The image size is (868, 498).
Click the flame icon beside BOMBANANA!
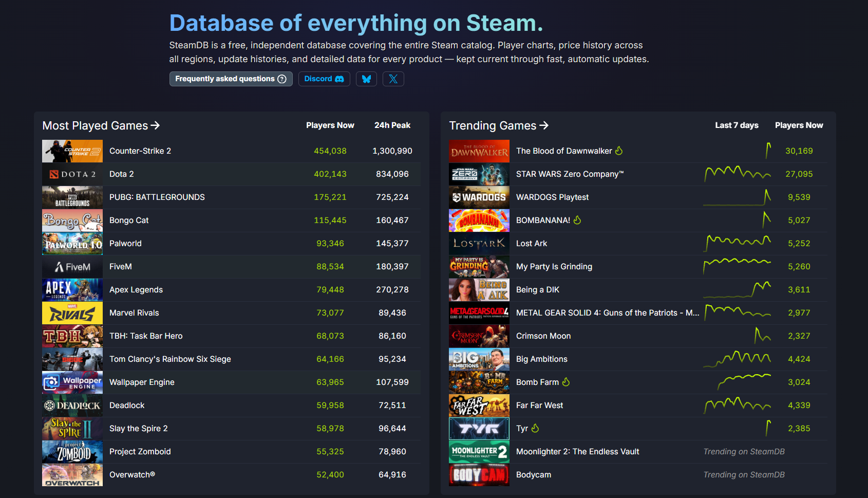(x=577, y=220)
